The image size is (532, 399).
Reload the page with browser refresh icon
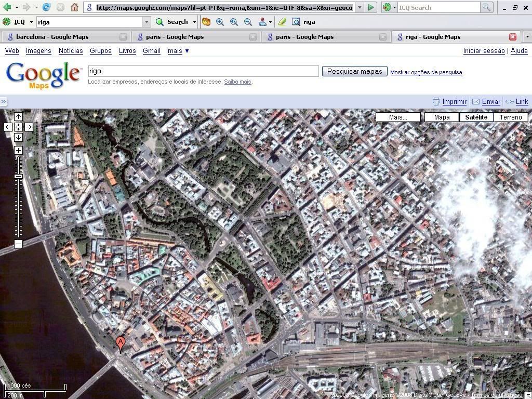click(46, 7)
